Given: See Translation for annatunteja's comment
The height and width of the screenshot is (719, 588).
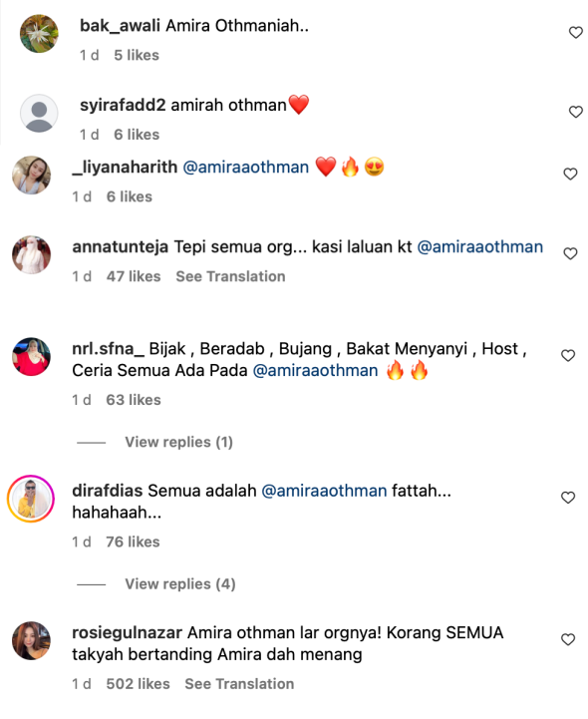Looking at the screenshot, I should click(x=230, y=276).
